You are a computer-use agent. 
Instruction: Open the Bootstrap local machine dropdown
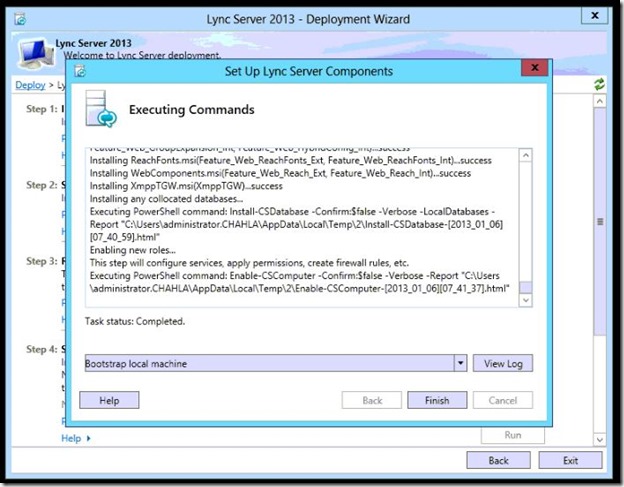tap(460, 363)
